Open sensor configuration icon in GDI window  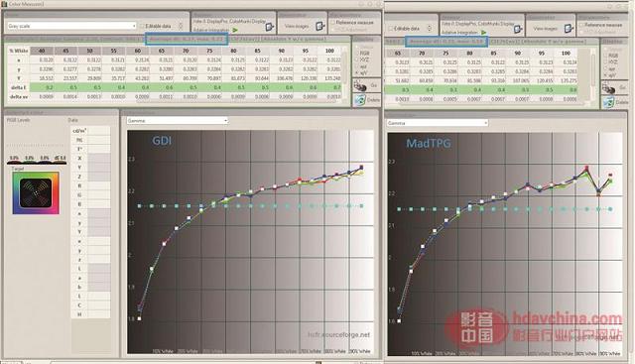click(270, 27)
